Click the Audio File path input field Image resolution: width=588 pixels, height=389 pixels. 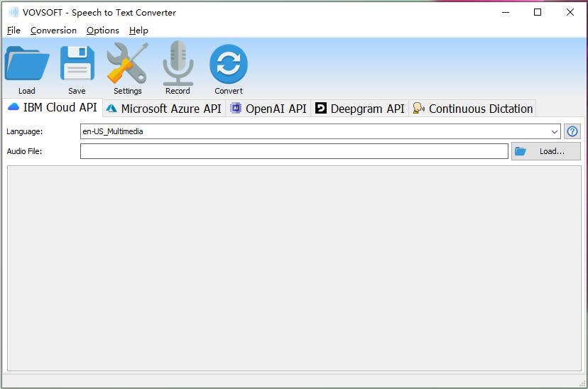[x=295, y=151]
